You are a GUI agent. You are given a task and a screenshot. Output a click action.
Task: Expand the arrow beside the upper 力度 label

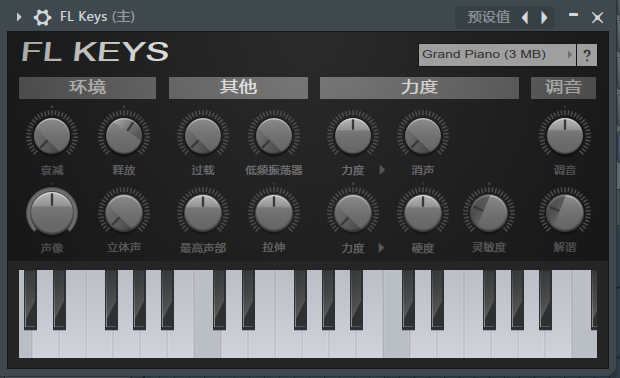[x=382, y=170]
